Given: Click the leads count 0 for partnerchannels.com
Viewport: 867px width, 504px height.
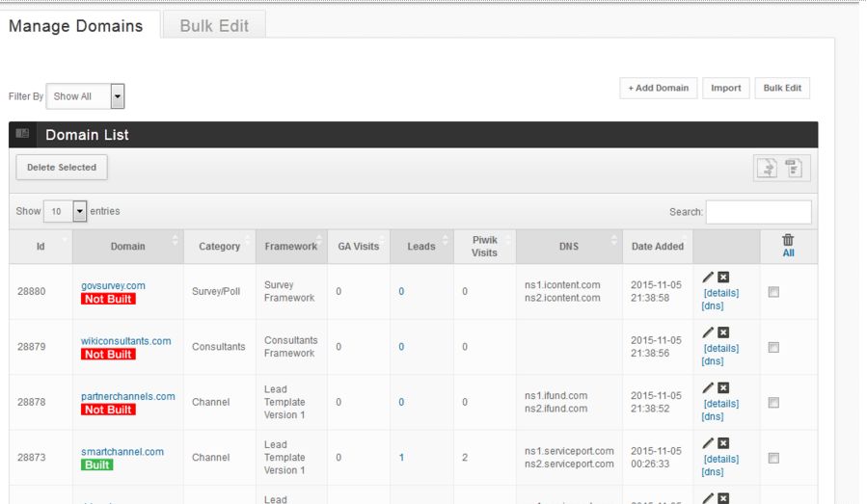Looking at the screenshot, I should [x=401, y=402].
